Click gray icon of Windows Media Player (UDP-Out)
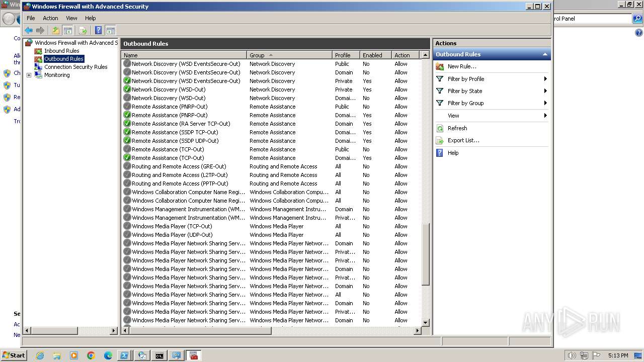Viewport: 644px width, 362px height. pos(127,235)
